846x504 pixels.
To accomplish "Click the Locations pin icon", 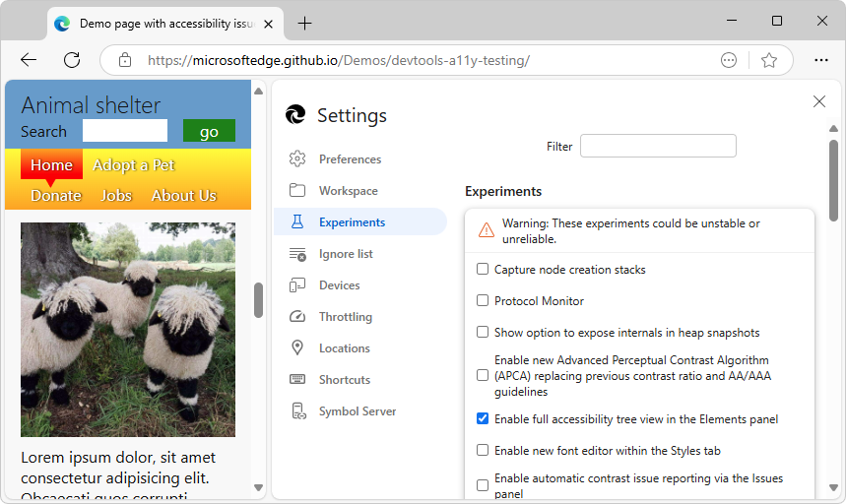I will click(x=297, y=348).
